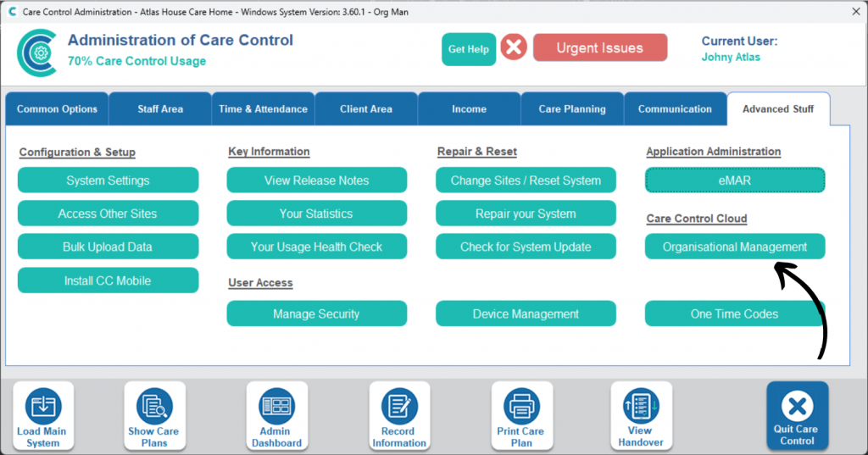Click the Repair & Reset heading

tap(477, 152)
